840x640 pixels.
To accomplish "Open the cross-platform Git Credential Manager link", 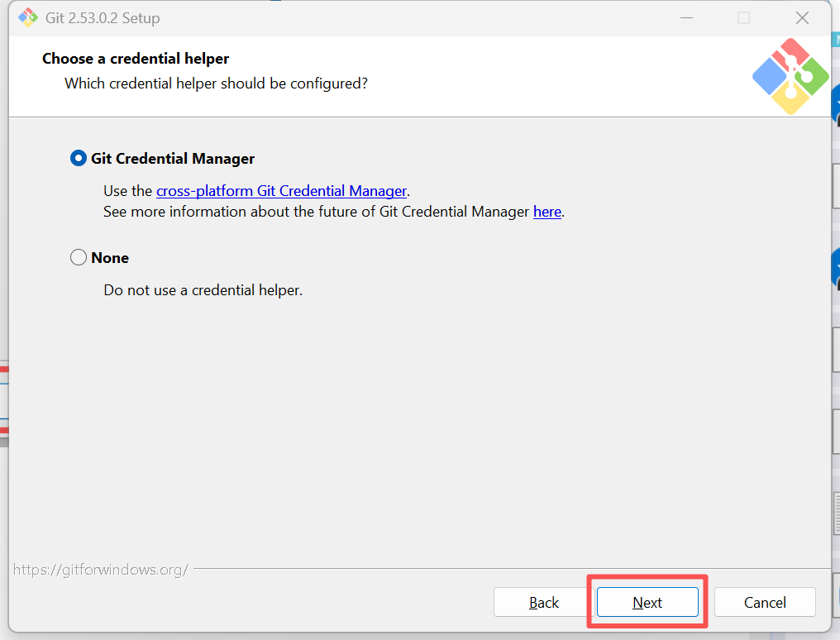I will [281, 191].
